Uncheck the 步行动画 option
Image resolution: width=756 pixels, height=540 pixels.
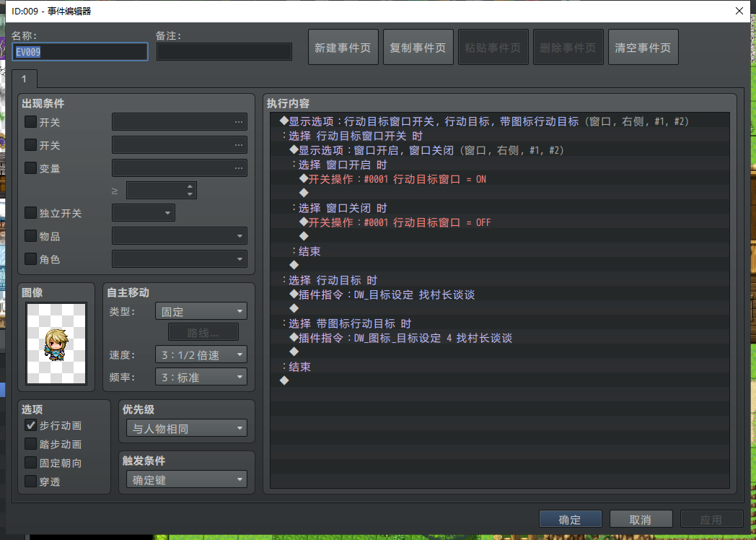point(30,425)
